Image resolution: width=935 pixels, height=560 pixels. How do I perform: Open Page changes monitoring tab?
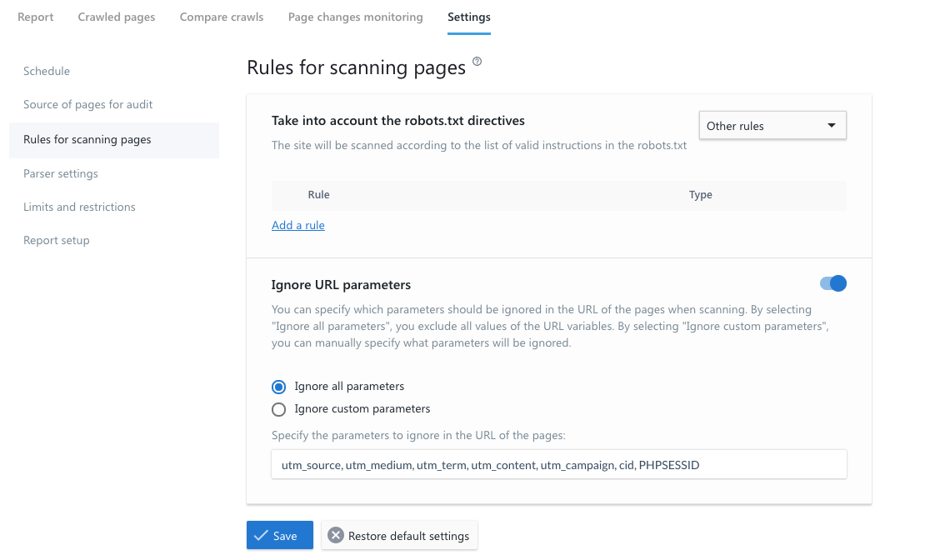(355, 17)
